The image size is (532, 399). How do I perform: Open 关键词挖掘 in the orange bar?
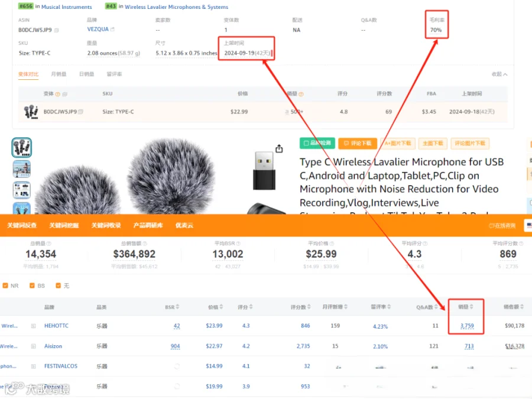(x=64, y=225)
